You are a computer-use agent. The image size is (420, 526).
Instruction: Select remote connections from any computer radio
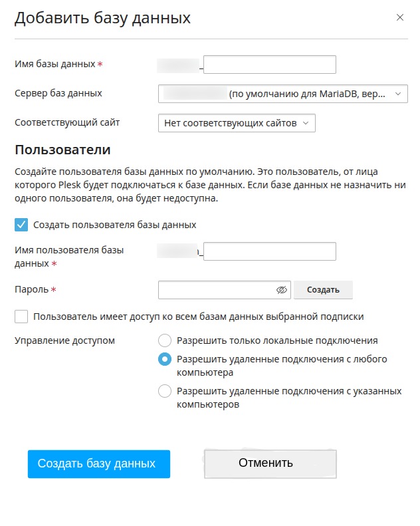click(x=165, y=359)
